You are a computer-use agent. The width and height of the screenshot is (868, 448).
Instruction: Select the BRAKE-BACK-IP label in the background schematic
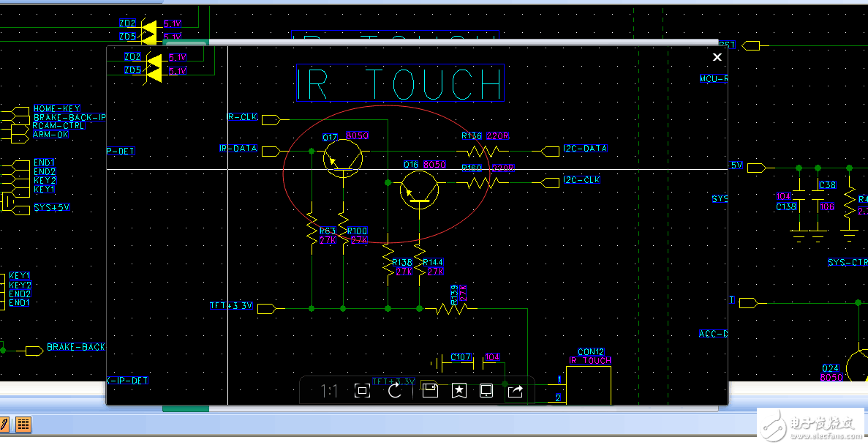coord(69,118)
